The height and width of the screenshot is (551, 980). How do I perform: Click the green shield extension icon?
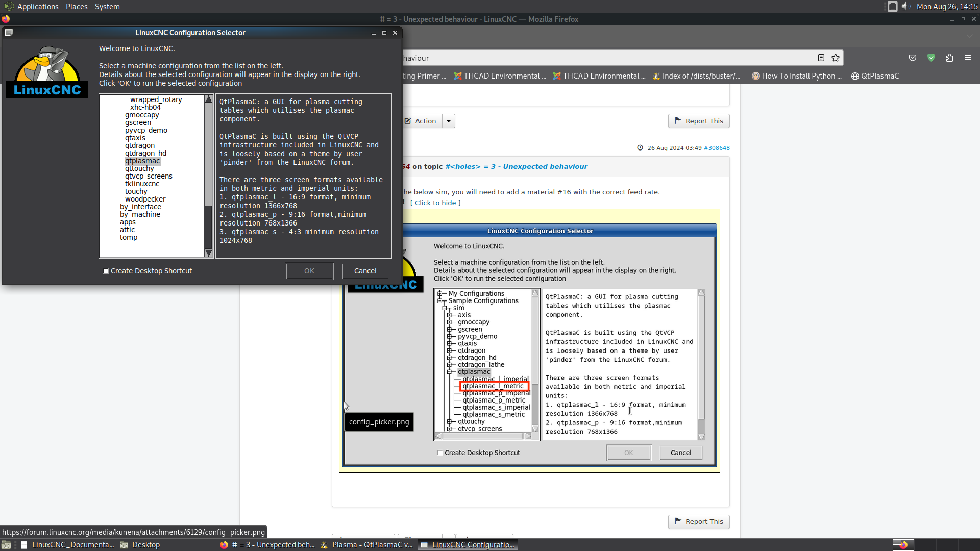click(931, 58)
